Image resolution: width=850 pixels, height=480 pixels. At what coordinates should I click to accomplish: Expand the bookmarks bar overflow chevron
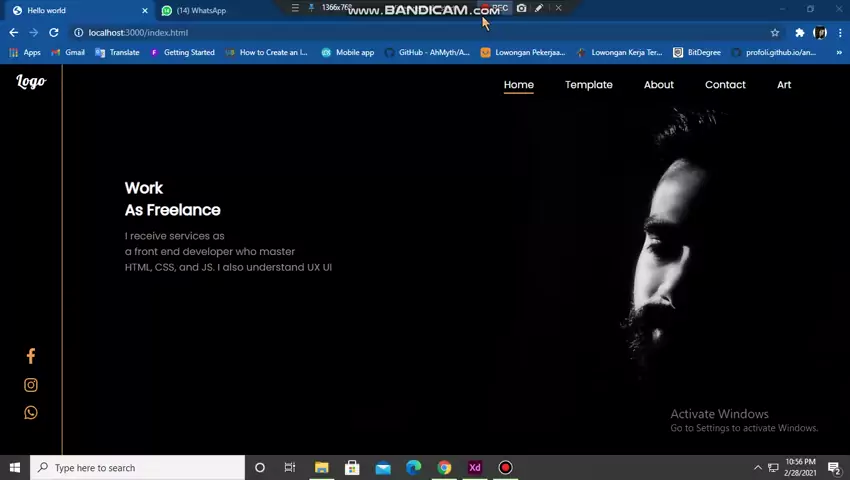(838, 52)
